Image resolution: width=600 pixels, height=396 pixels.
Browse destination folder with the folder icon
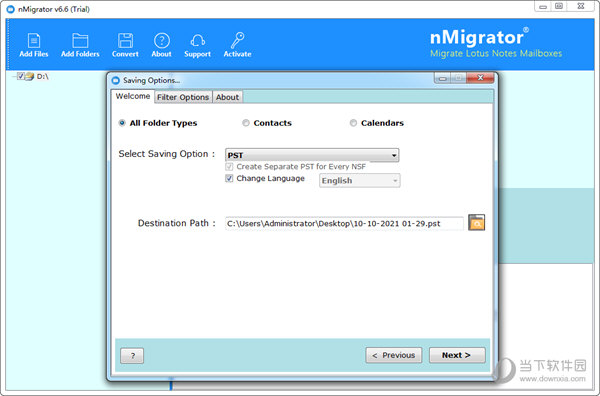[476, 223]
